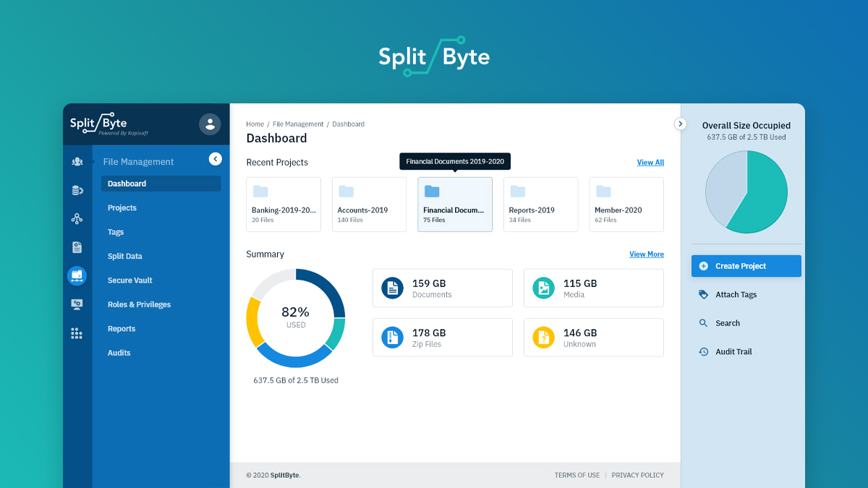868x488 pixels.
Task: Click the Reports-2019 project name
Action: click(x=532, y=210)
